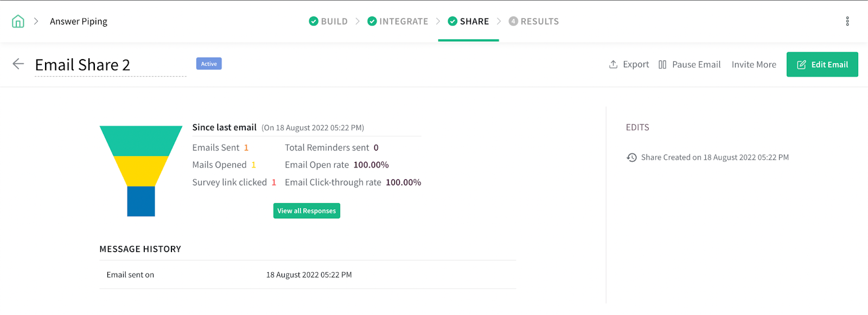Open the three-dot more options menu
This screenshot has width=868, height=315.
(x=847, y=21)
